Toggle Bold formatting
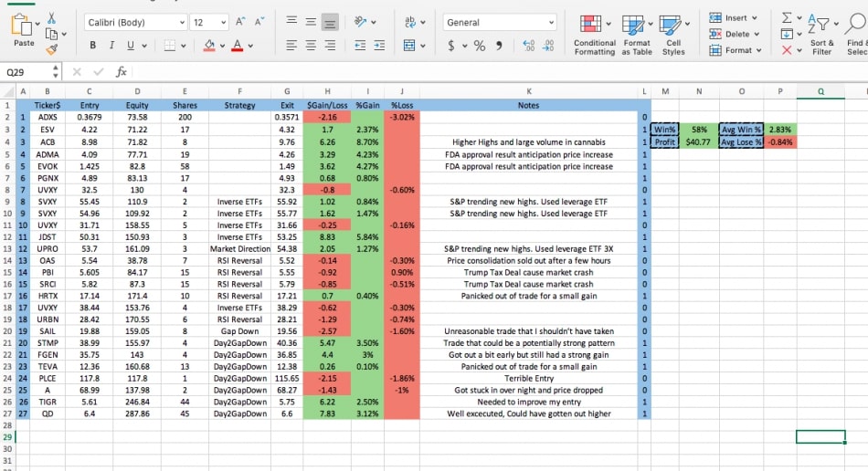Viewport: 868px width, 471px height. pos(93,46)
